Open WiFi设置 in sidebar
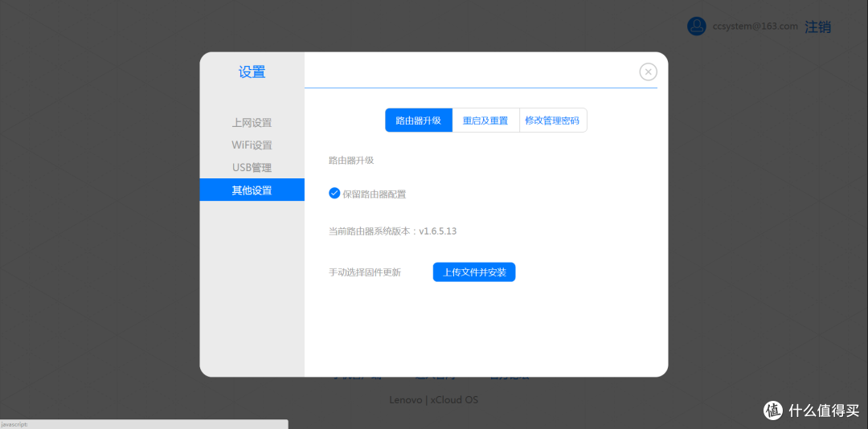Viewport: 868px width, 429px height. point(252,145)
